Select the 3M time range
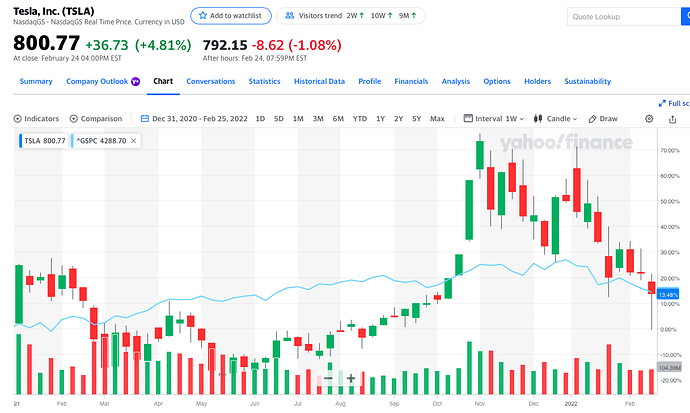This screenshot has height=413, width=690. coord(318,119)
